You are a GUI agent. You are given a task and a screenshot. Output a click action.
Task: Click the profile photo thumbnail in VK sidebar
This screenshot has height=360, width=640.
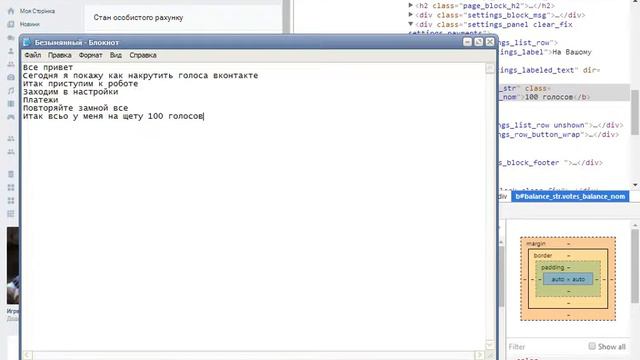coord(13,265)
